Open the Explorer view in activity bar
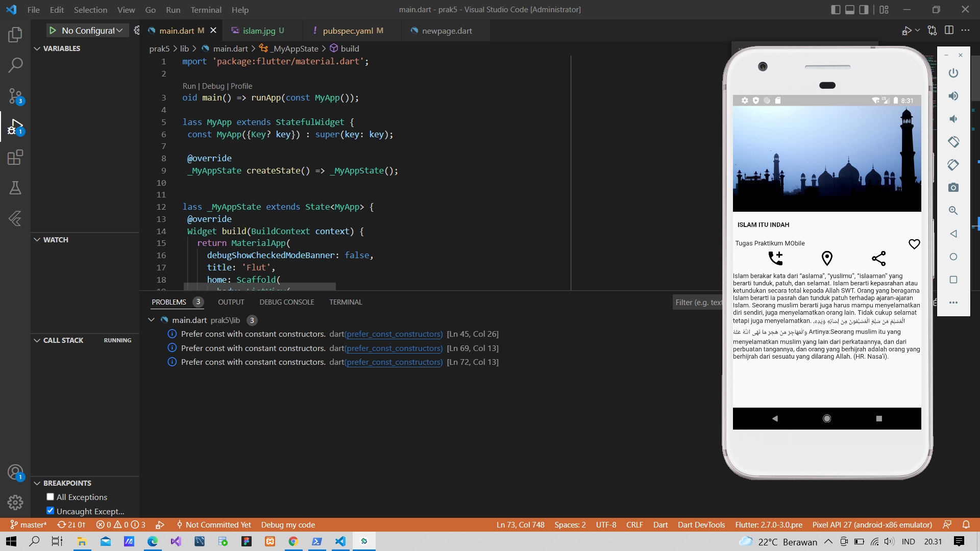This screenshot has height=551, width=980. (x=15, y=35)
